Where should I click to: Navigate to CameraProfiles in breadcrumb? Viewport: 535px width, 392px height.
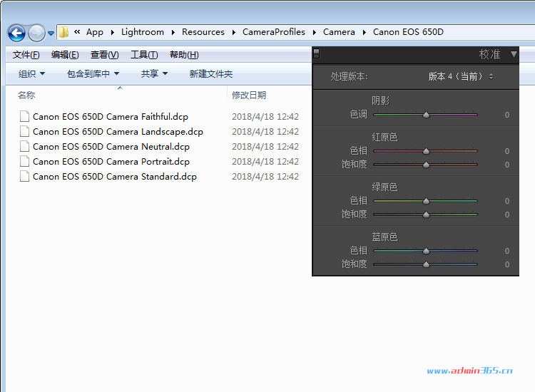(274, 32)
